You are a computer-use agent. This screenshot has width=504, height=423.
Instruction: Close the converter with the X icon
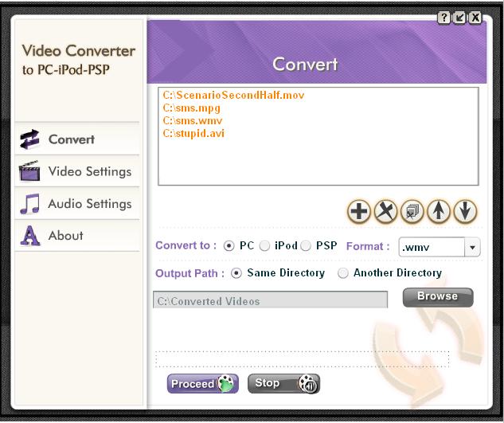[x=475, y=18]
